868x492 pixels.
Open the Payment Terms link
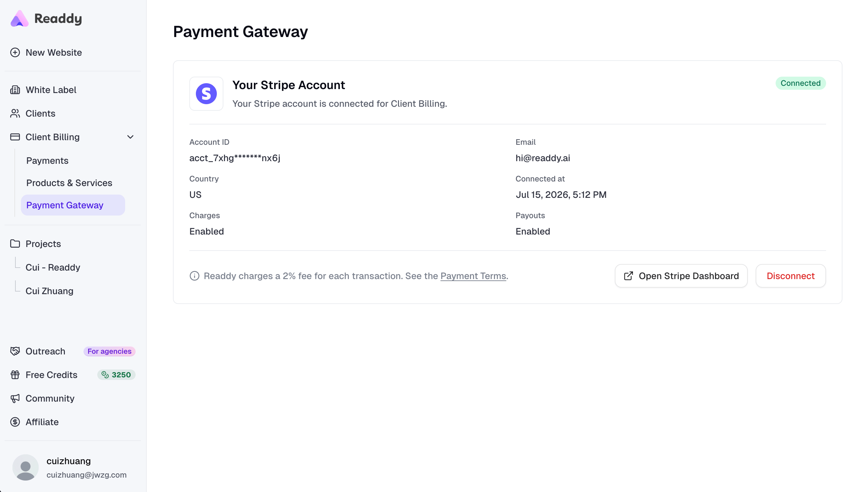tap(473, 276)
